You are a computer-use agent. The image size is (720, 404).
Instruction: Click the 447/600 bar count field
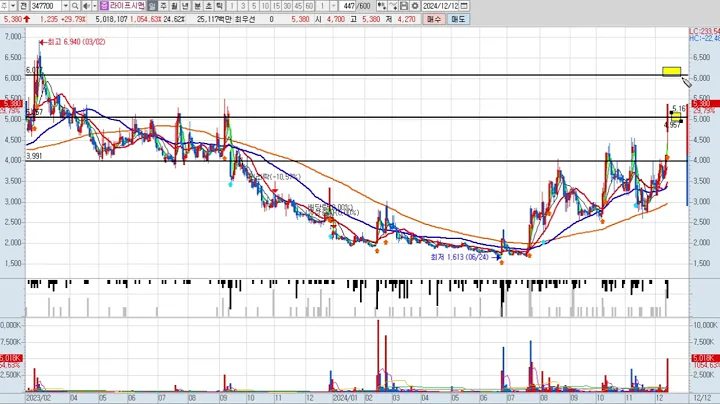point(356,6)
